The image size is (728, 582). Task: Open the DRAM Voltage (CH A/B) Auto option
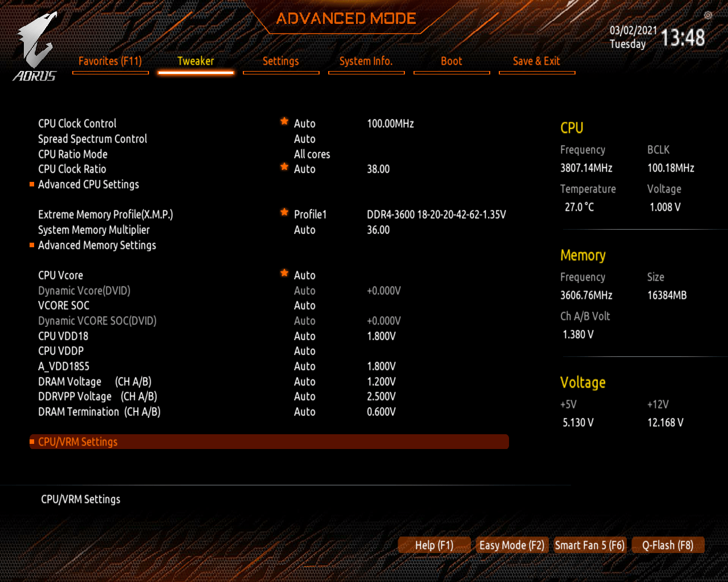(x=305, y=381)
